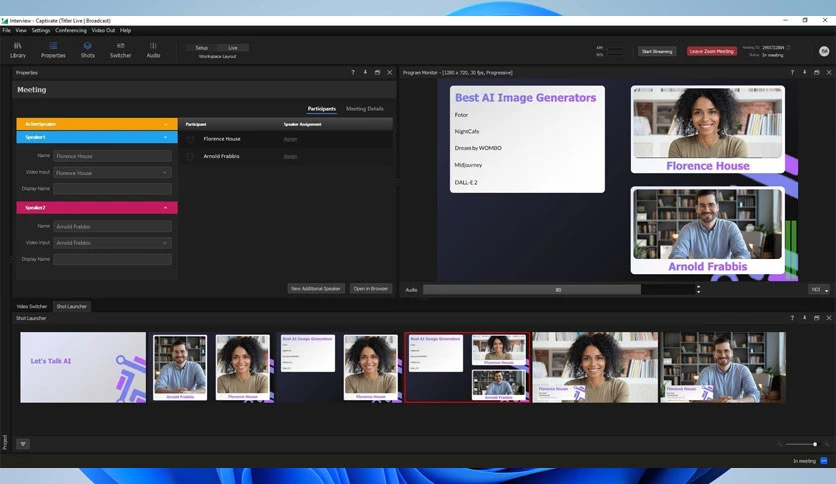Click Speaker2 Name input field
The image size is (836, 484).
pyautogui.click(x=112, y=227)
